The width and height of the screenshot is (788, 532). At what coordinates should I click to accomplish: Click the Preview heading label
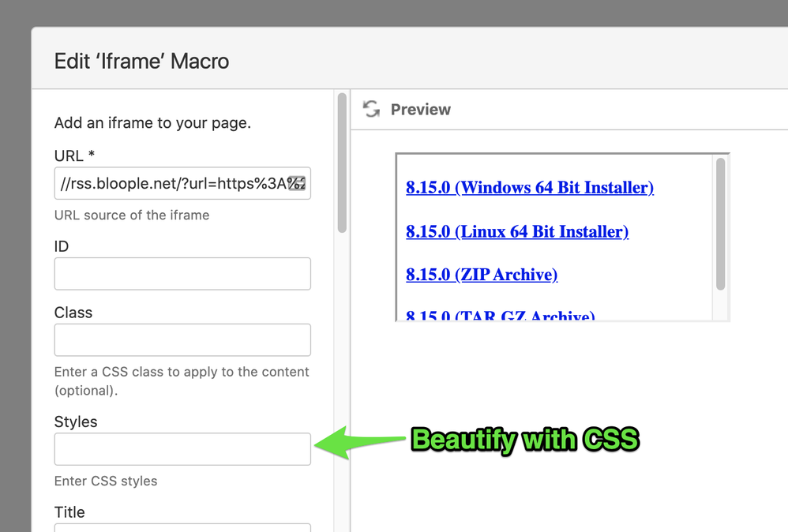tap(421, 110)
